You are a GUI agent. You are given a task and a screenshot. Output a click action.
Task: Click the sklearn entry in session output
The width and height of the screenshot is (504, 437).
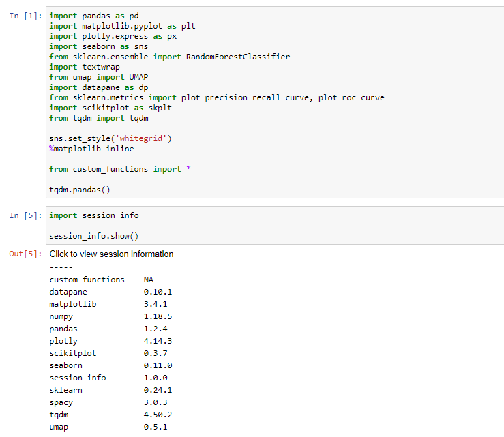[x=66, y=390]
